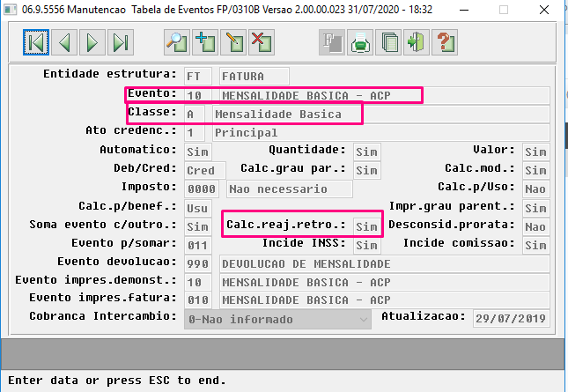Click the Evento devolucao label
The width and height of the screenshot is (568, 392).
point(117,262)
